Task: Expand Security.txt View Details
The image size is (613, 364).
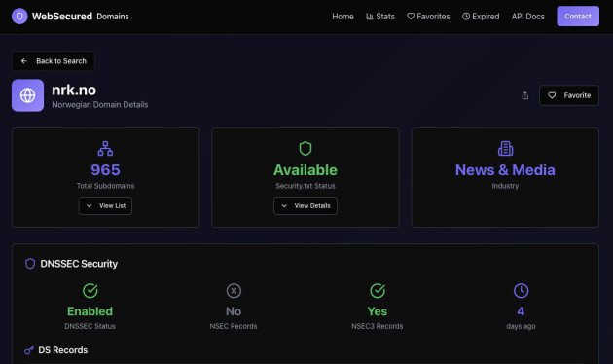Action: [306, 205]
